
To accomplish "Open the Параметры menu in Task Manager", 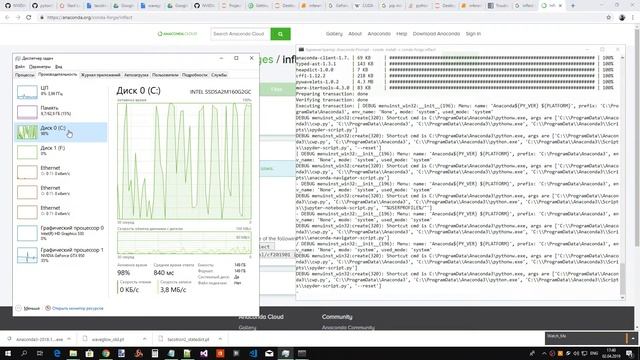I will 40,67.
